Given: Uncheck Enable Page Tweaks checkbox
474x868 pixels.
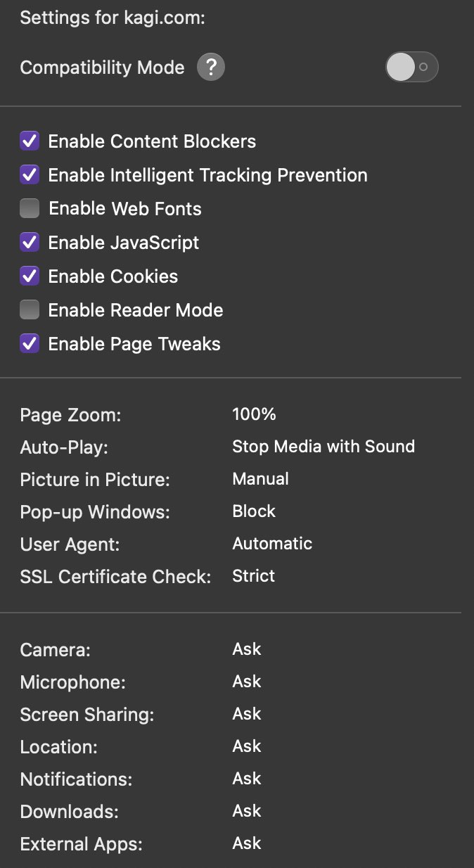Looking at the screenshot, I should click(x=30, y=344).
